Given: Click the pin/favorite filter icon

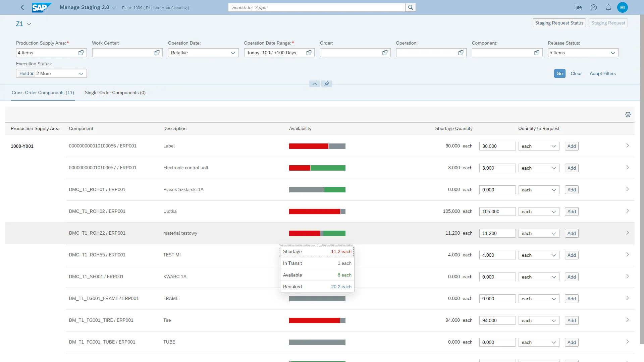Looking at the screenshot, I should [327, 83].
